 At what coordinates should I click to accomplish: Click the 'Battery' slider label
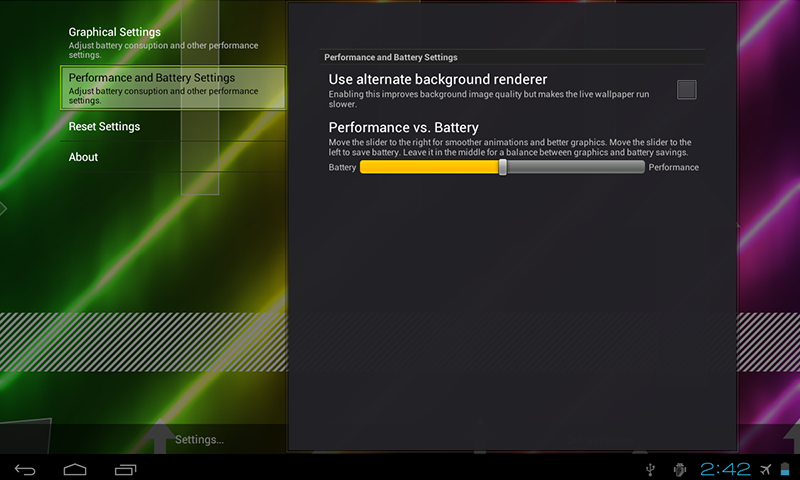click(x=342, y=167)
